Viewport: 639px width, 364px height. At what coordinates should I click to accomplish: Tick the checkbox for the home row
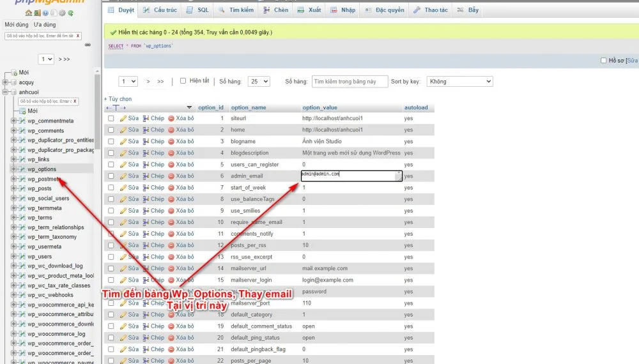click(111, 130)
